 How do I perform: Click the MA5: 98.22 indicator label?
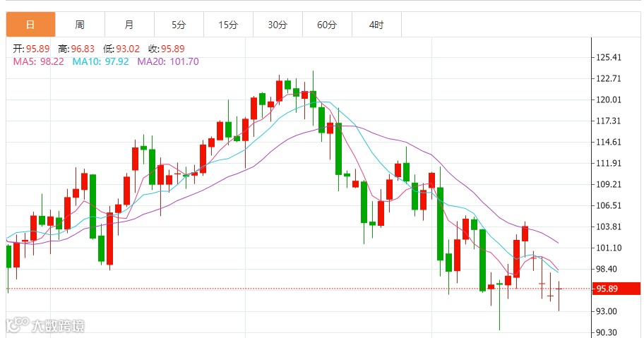coord(39,61)
